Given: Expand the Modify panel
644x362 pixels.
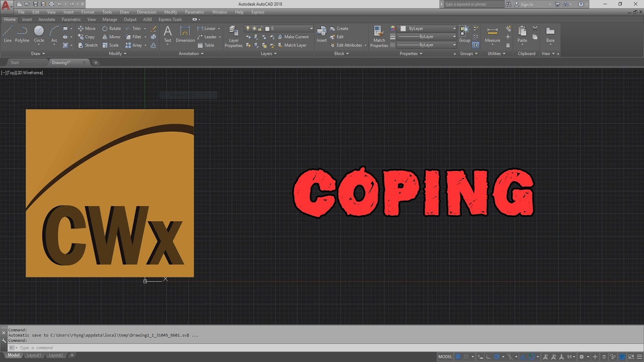Looking at the screenshot, I should [x=118, y=53].
